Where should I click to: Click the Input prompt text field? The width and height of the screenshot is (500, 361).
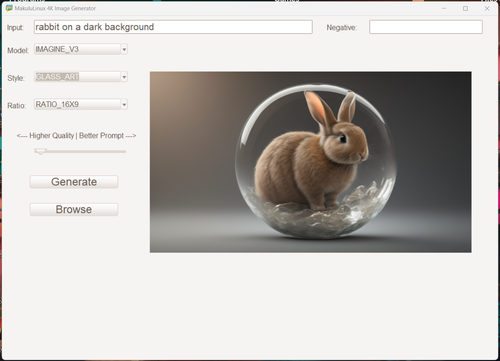[x=173, y=27]
